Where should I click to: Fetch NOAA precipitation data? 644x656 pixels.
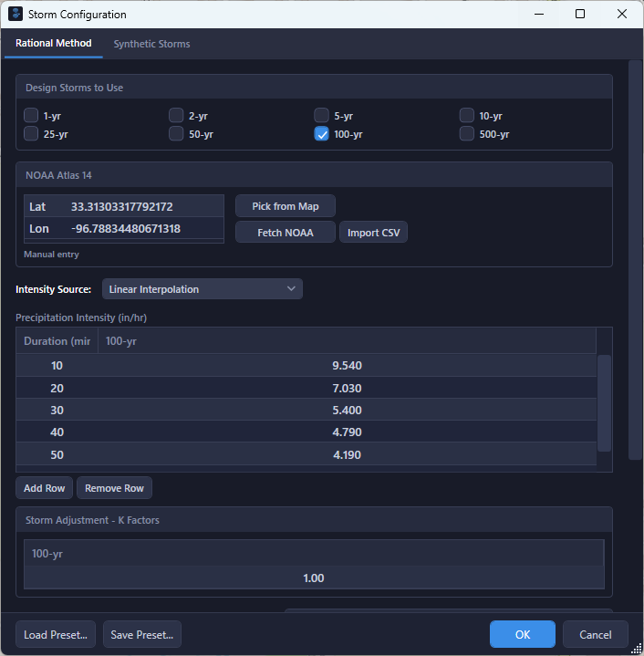point(286,233)
